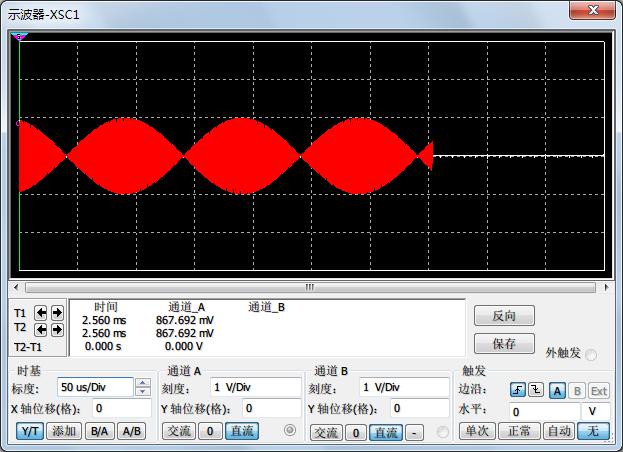623x452 pixels.
Task: Click the trigger level unit V box
Action: [597, 411]
